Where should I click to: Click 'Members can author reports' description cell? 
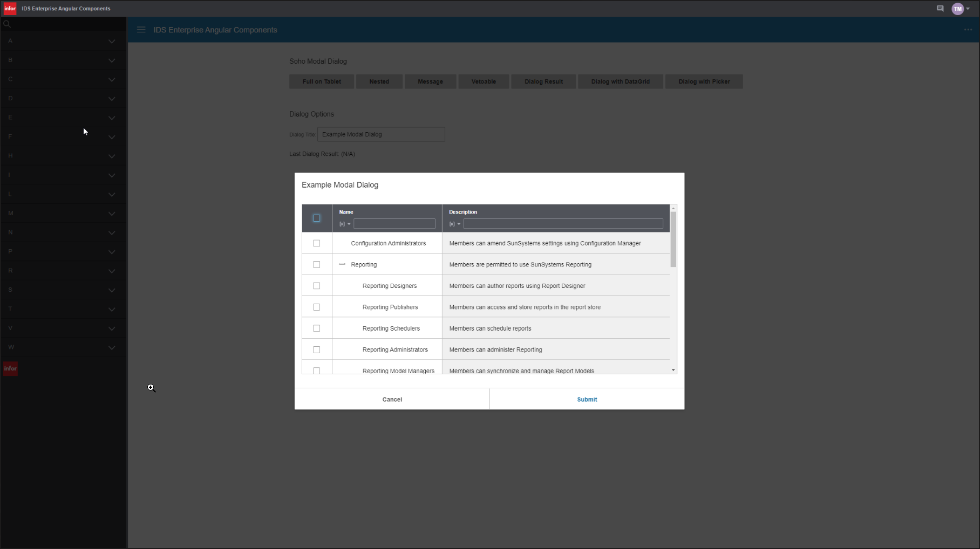click(556, 286)
